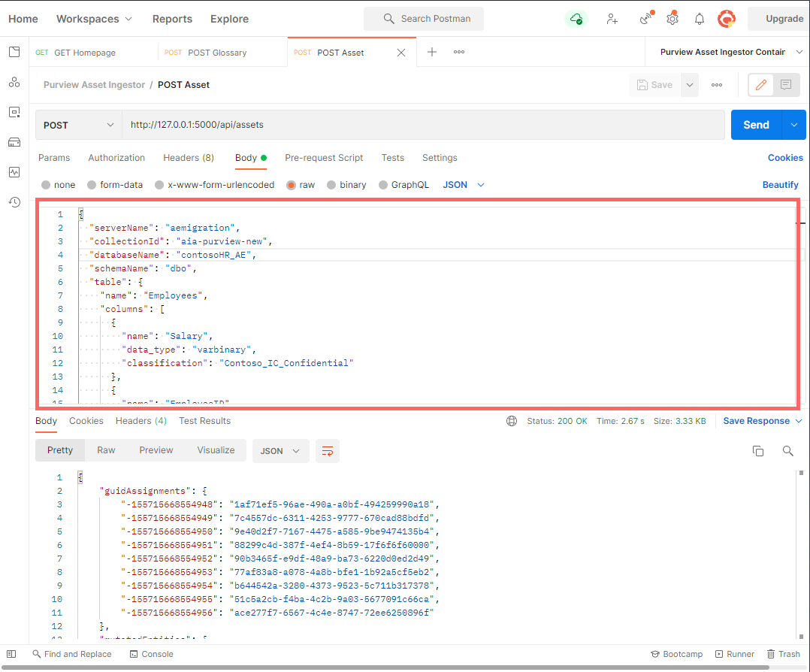The width and height of the screenshot is (810, 672).
Task: Open the HTTP method POST dropdown
Action: click(x=78, y=125)
